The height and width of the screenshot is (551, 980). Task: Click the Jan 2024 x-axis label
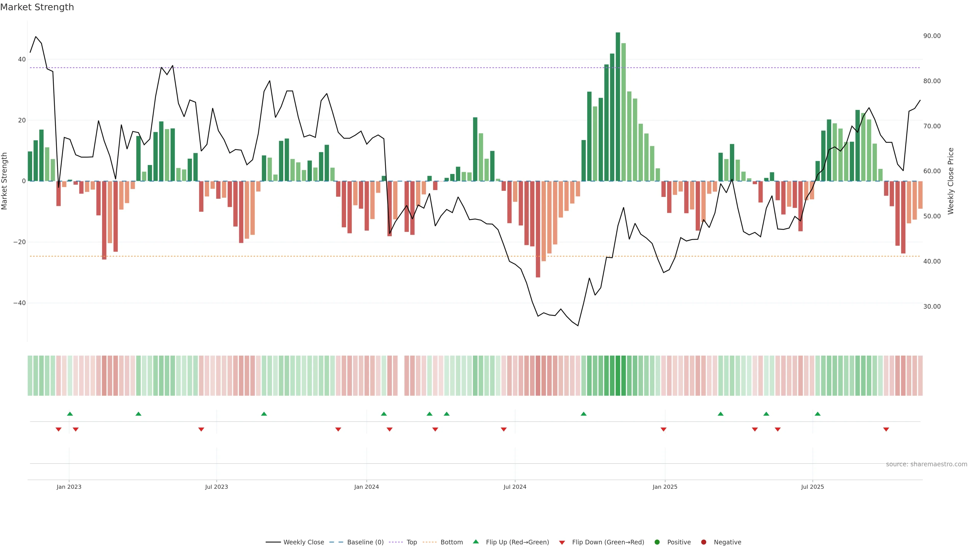tap(366, 487)
